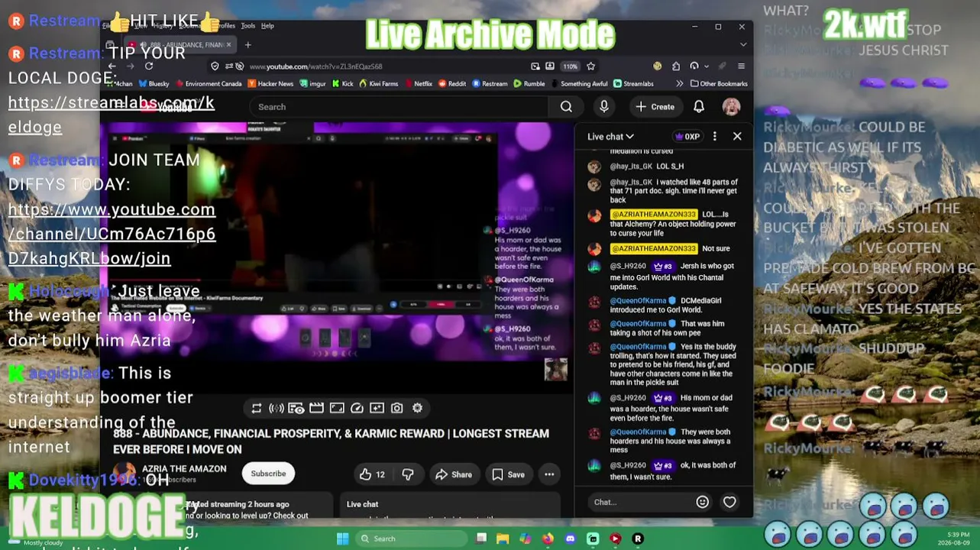
Task: Subscribe to AZRIA THE AMAZON
Action: (x=268, y=474)
